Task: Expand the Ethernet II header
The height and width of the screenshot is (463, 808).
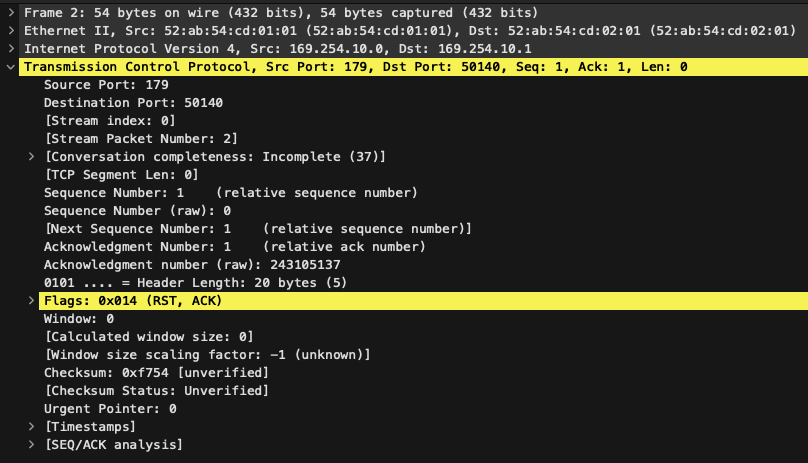Action: point(11,30)
